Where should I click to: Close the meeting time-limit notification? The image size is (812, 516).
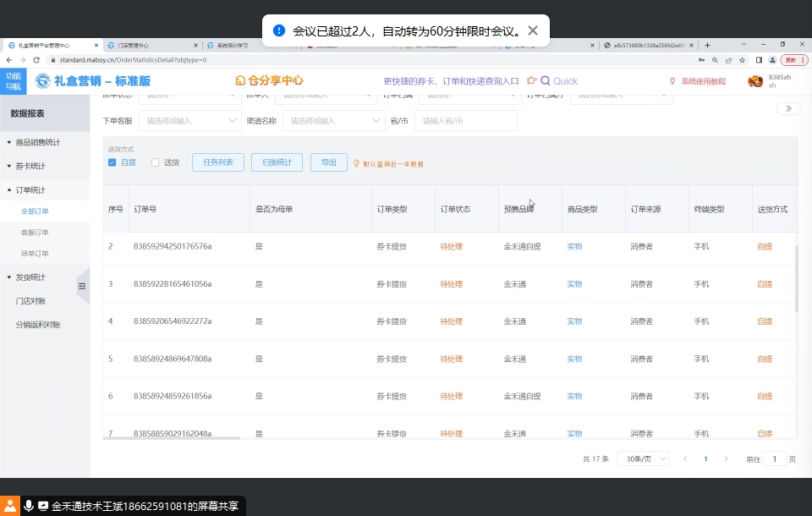(533, 30)
